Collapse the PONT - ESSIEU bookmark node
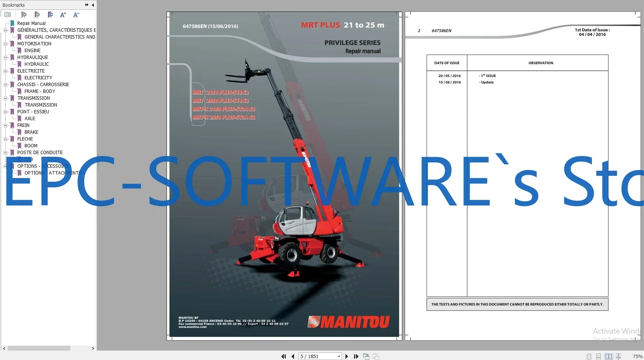This screenshot has height=360, width=644. (5, 112)
